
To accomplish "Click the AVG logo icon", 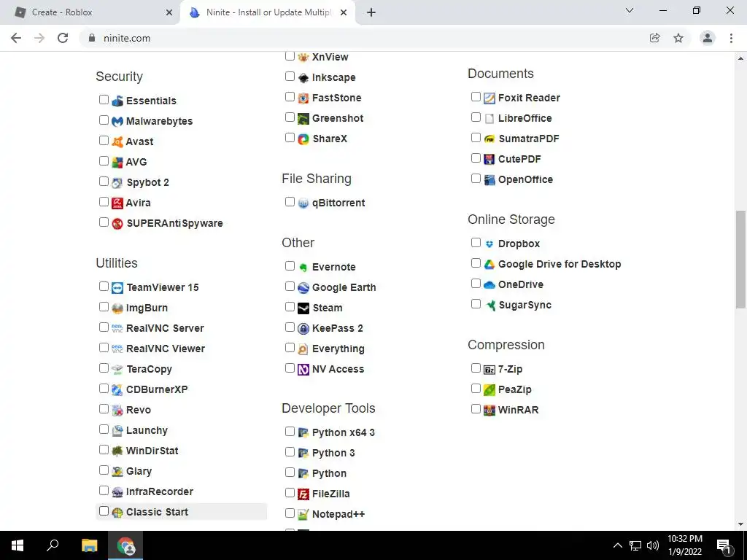I will [x=117, y=163].
